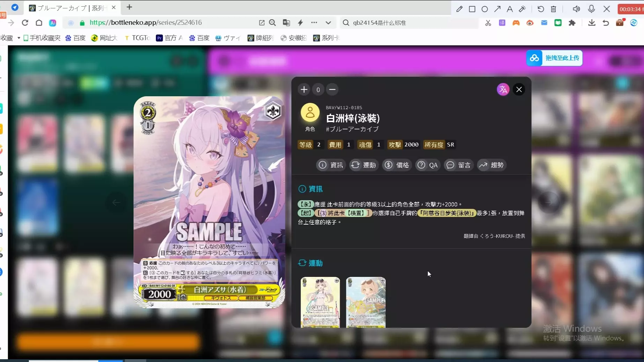Click the lightning speed mode icon
Screen dimensions: 644x362
300,23
